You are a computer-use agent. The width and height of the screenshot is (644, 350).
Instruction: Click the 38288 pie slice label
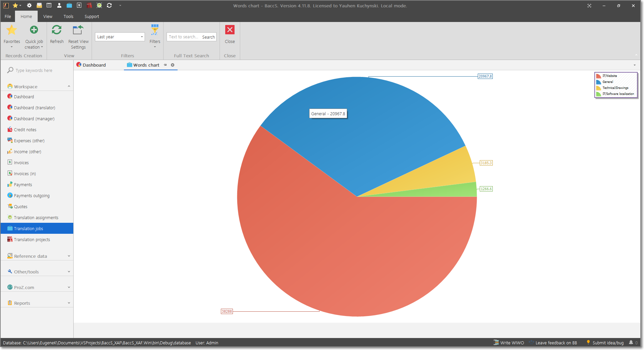[227, 311]
